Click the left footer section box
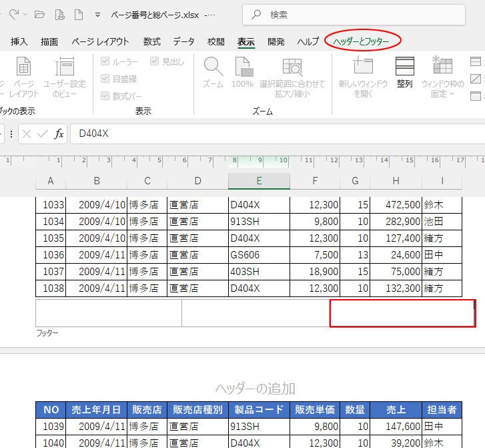The height and width of the screenshot is (448, 485). [x=109, y=313]
